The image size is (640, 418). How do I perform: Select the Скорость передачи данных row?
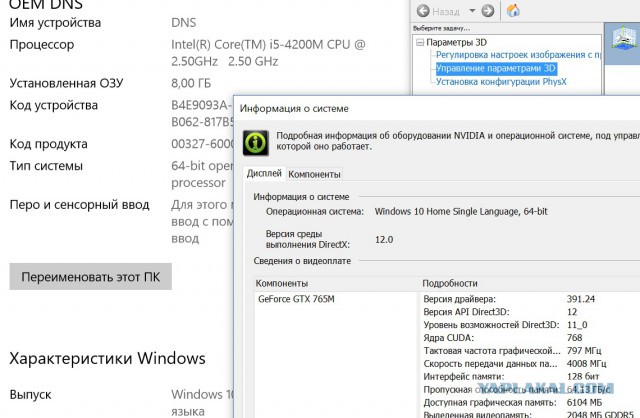point(531,364)
